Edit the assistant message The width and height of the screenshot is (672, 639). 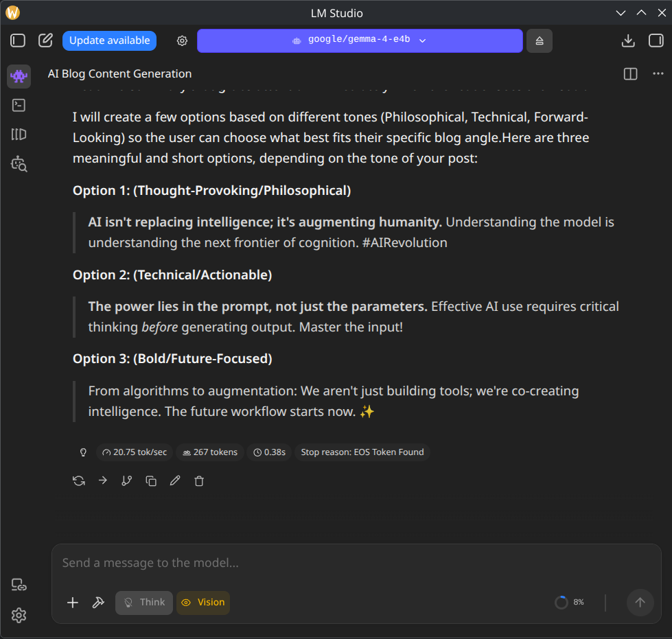click(x=175, y=481)
